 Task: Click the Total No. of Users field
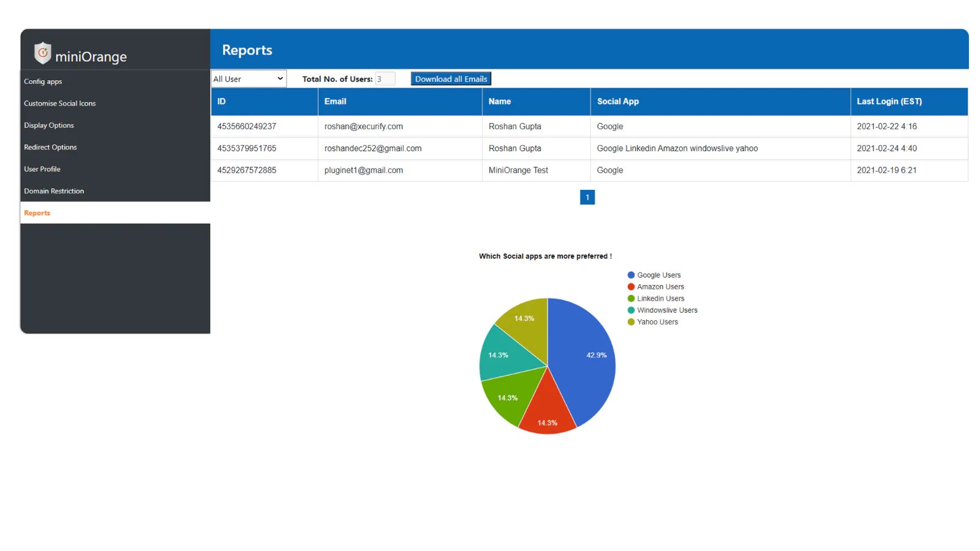[x=385, y=79]
